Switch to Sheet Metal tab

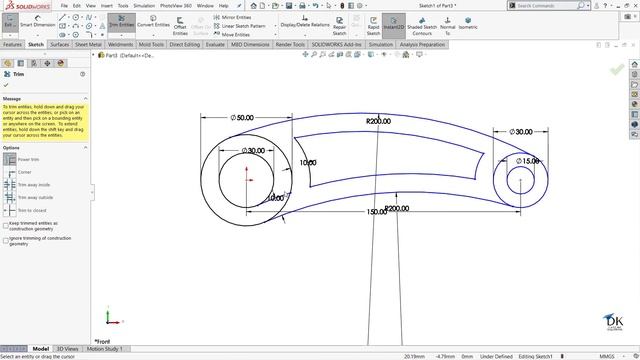tap(88, 44)
